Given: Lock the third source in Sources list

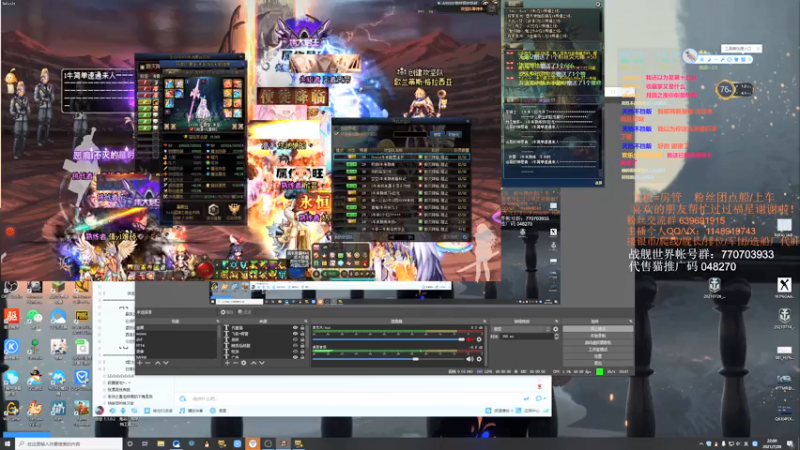Looking at the screenshot, I should click(302, 339).
